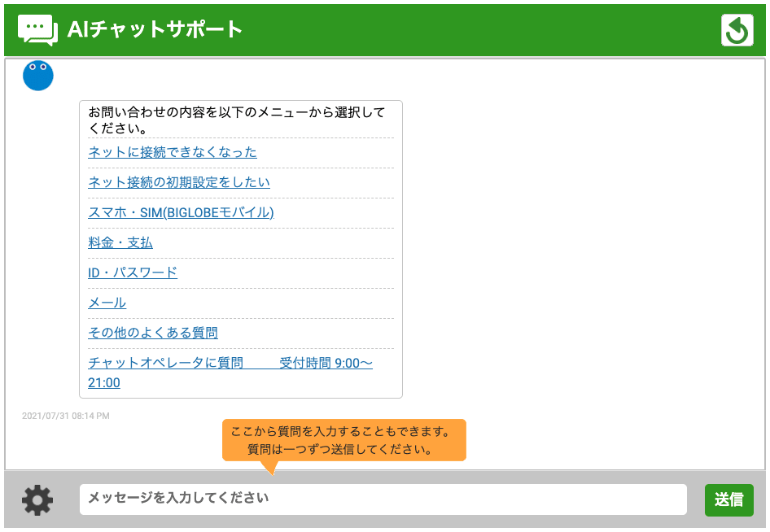This screenshot has width=770, height=532.
Task: Open settings with the gear icon
Action: point(37,499)
